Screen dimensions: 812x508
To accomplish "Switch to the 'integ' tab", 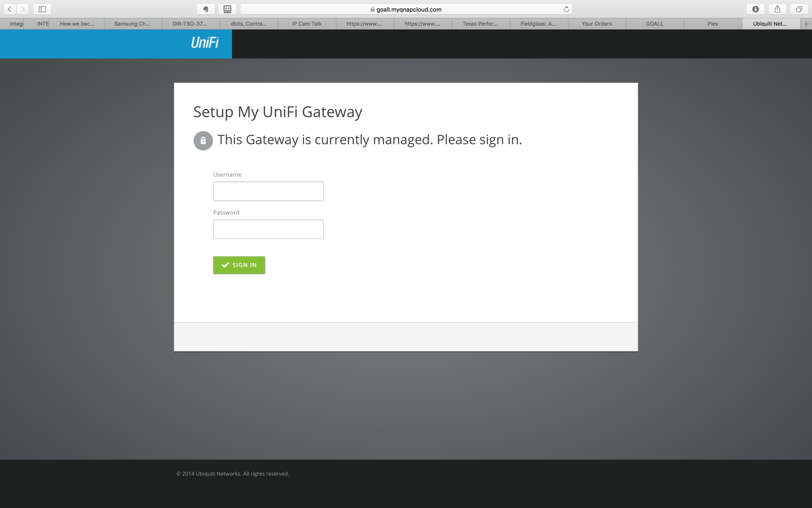I will coord(12,24).
